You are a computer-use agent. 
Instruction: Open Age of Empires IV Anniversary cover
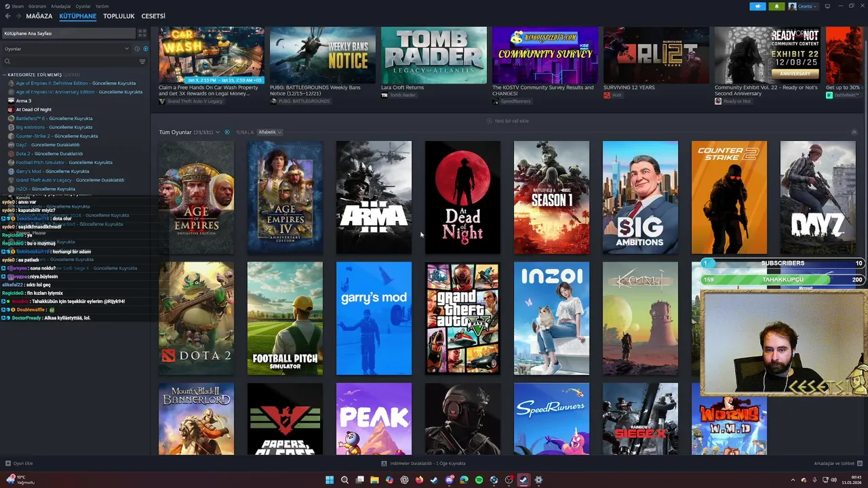click(285, 197)
